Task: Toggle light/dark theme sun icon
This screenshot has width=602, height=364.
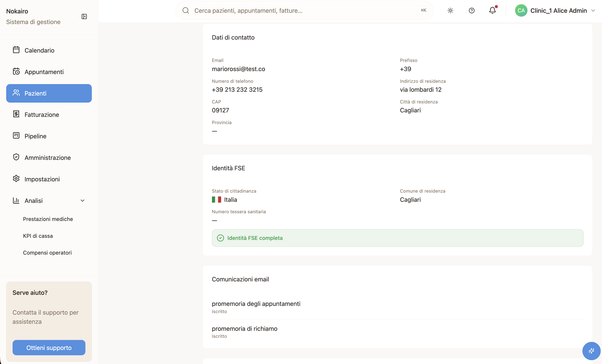Action: [x=450, y=10]
